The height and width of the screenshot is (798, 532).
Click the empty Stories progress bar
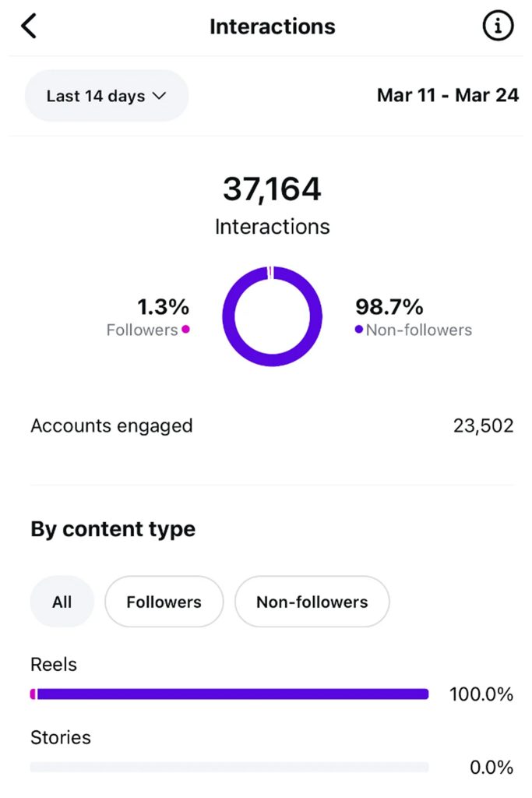pos(229,767)
